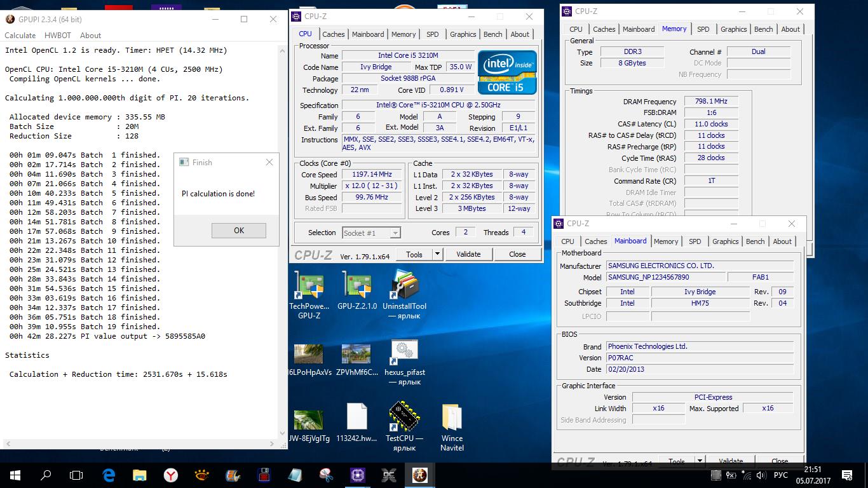Launch Microsoft Edge from the taskbar
The height and width of the screenshot is (488, 868).
click(109, 475)
